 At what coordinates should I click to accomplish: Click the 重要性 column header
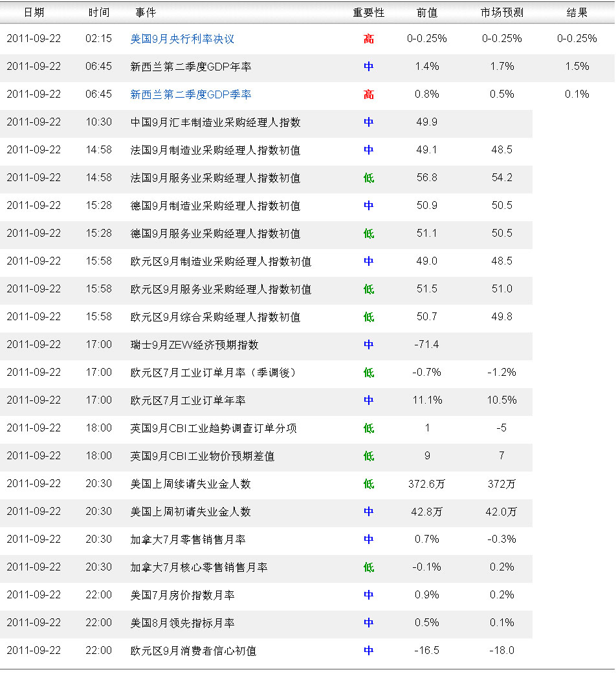click(368, 12)
